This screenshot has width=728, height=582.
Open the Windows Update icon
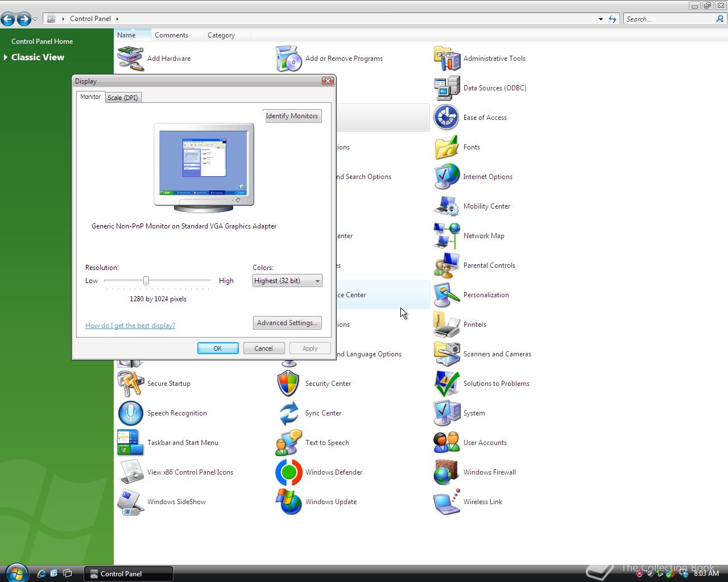[288, 502]
